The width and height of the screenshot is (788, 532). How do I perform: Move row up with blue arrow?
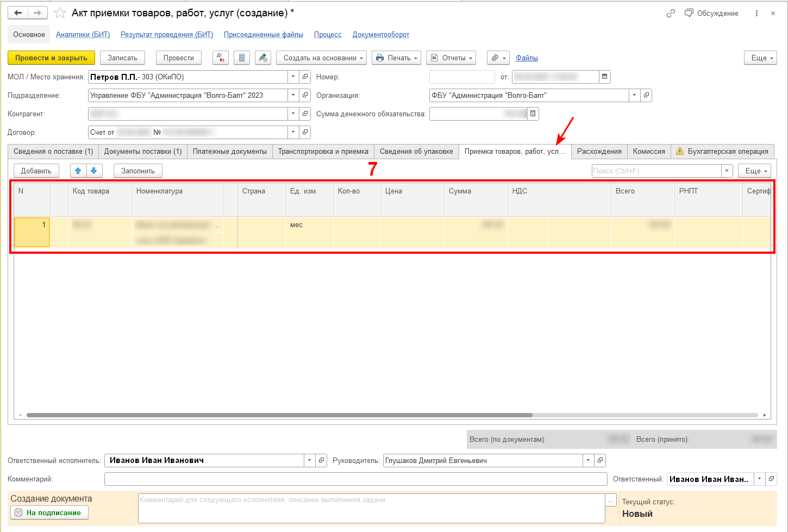point(78,171)
